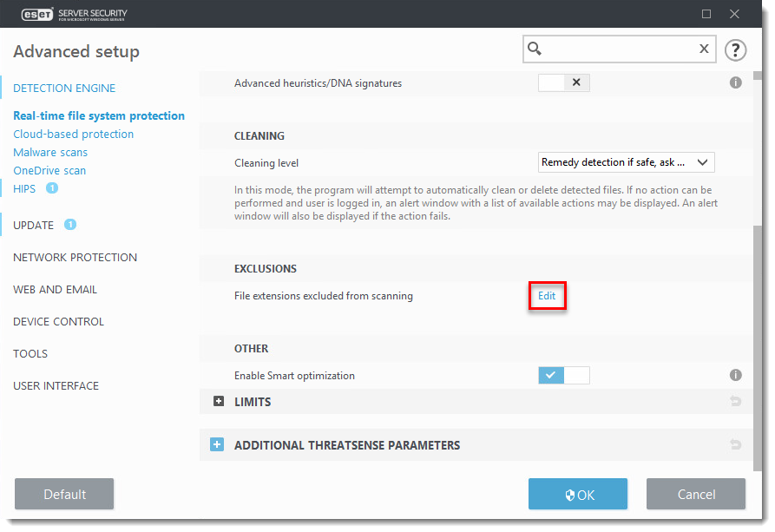The image size is (775, 532).
Task: Click revert arrow for Additional ThreatSense Parameters
Action: 735,445
